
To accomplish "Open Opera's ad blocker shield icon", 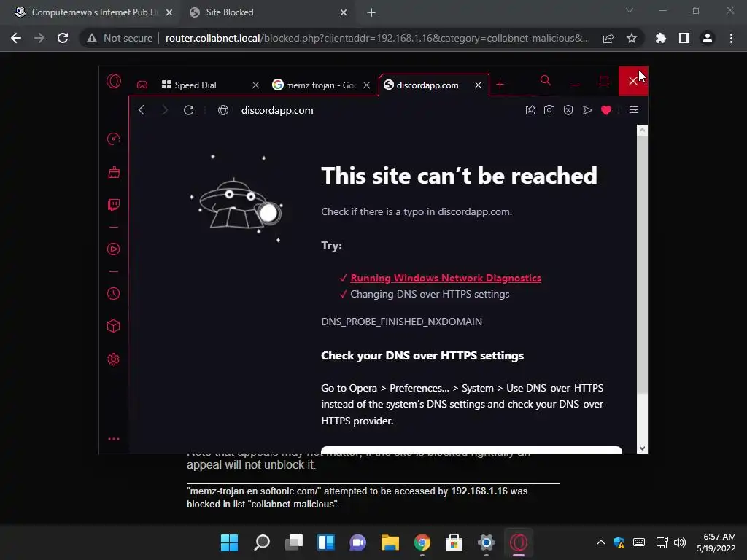I will pos(568,110).
